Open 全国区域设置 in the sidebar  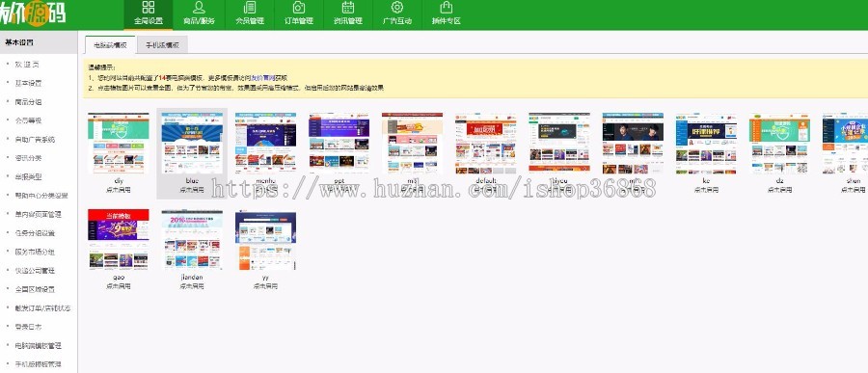(x=35, y=289)
